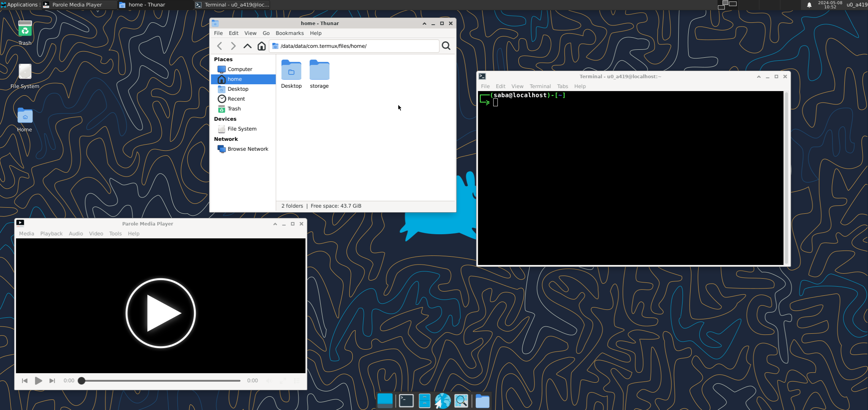Viewport: 868px width, 410px height.
Task: Open the web browser from the dock
Action: (443, 401)
